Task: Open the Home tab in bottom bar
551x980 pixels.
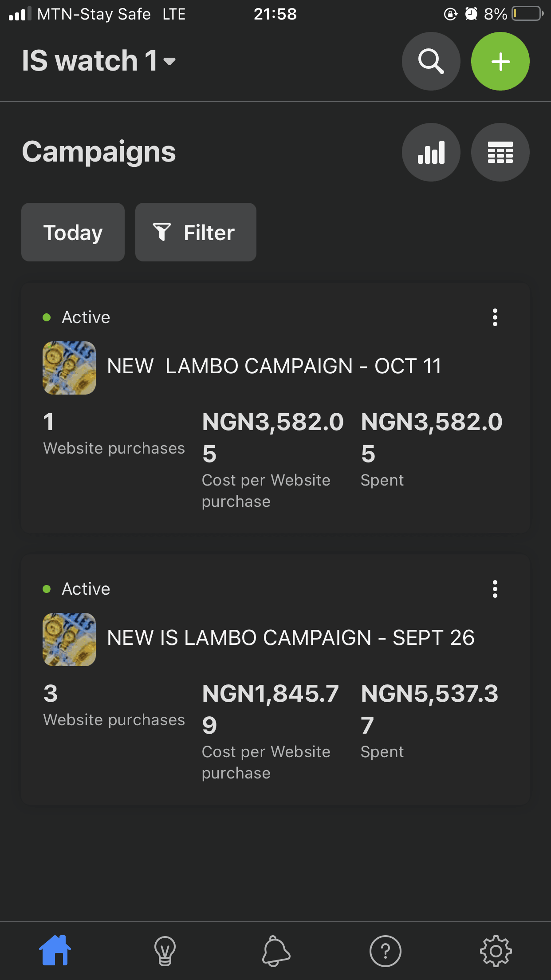Action: point(55,950)
